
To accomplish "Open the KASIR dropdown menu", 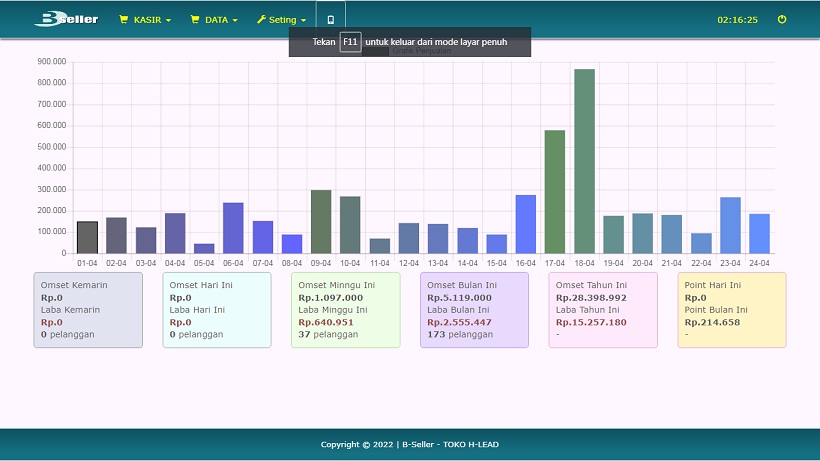I will tap(146, 19).
